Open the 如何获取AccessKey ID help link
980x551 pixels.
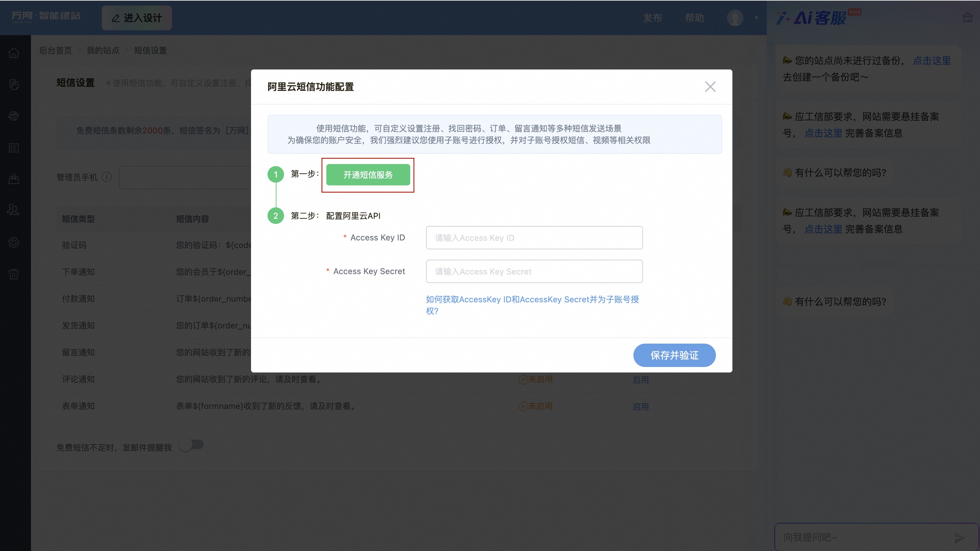(532, 305)
